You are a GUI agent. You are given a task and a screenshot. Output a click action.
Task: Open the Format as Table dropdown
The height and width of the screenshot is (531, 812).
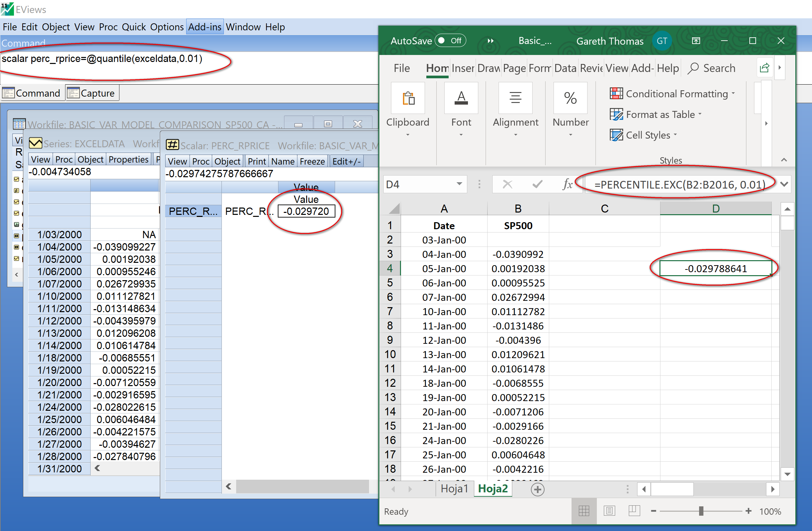tap(700, 114)
